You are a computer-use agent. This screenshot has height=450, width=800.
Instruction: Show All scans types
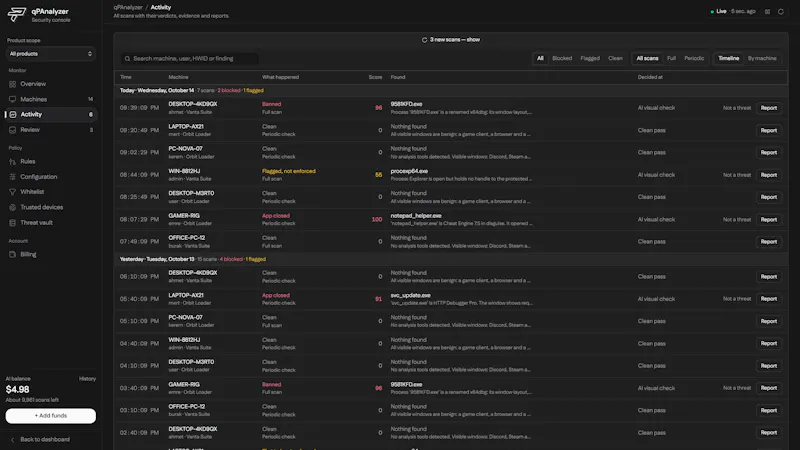(647, 58)
